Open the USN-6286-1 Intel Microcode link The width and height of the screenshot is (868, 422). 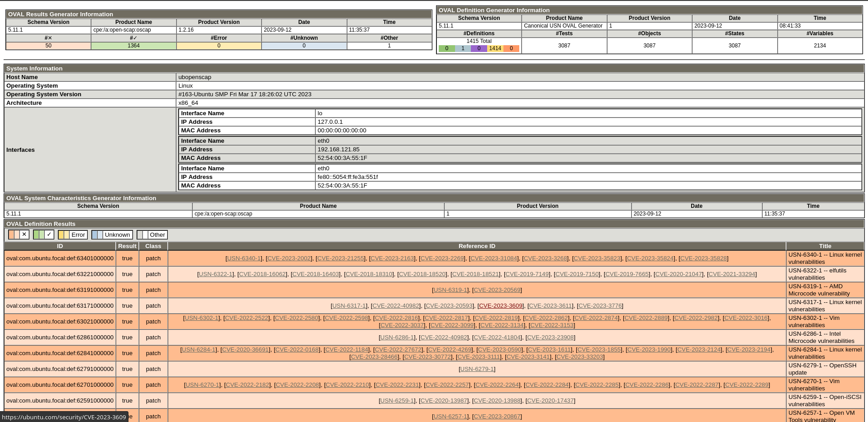pos(397,338)
